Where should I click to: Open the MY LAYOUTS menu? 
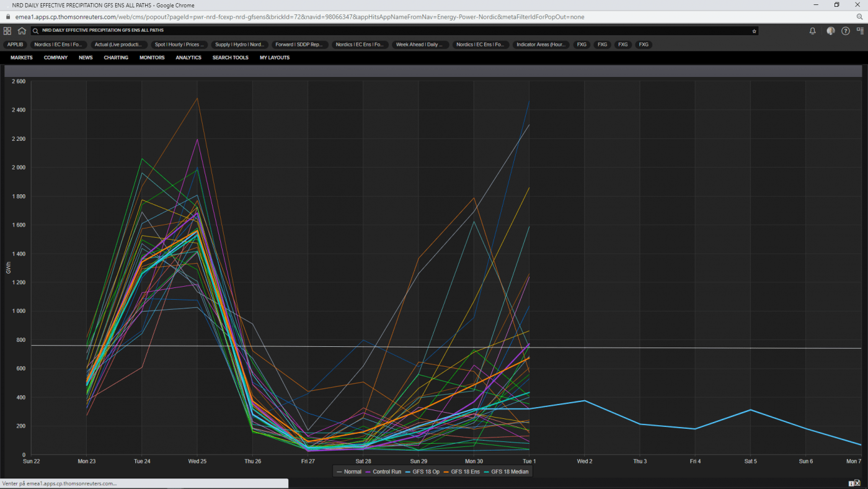tap(275, 58)
